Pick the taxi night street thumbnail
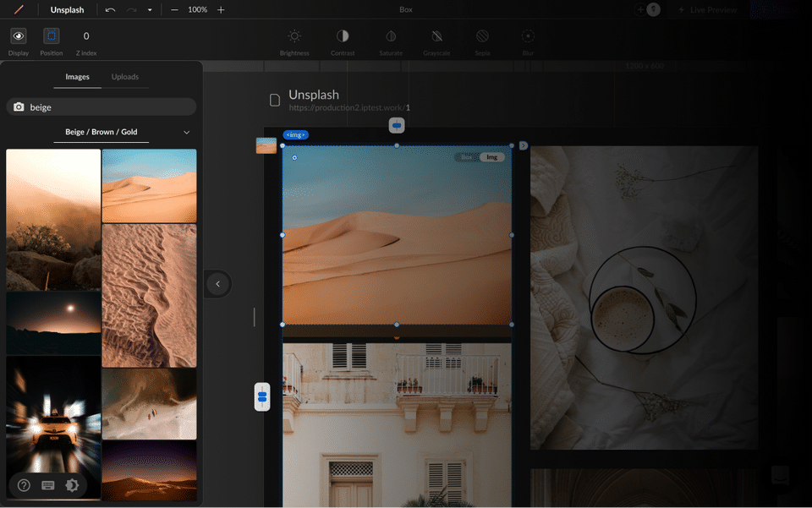The height and width of the screenshot is (508, 812). pos(53,423)
